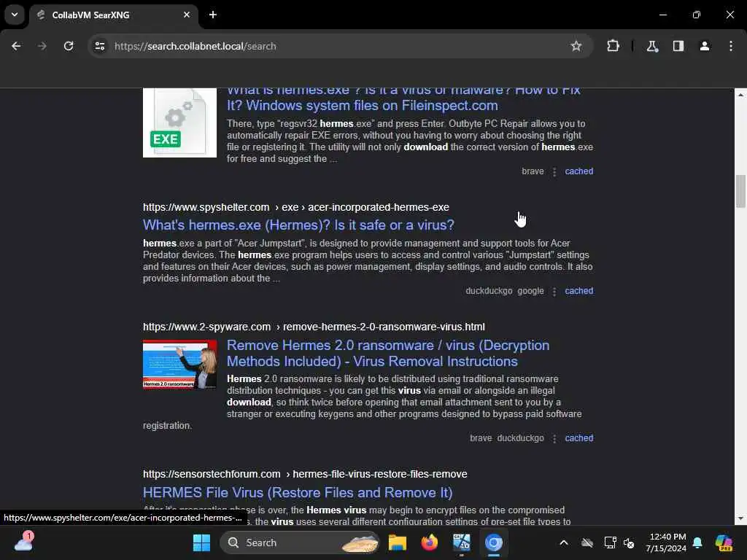Click the page scrollbar thumb
This screenshot has height=560, width=747.
click(740, 192)
